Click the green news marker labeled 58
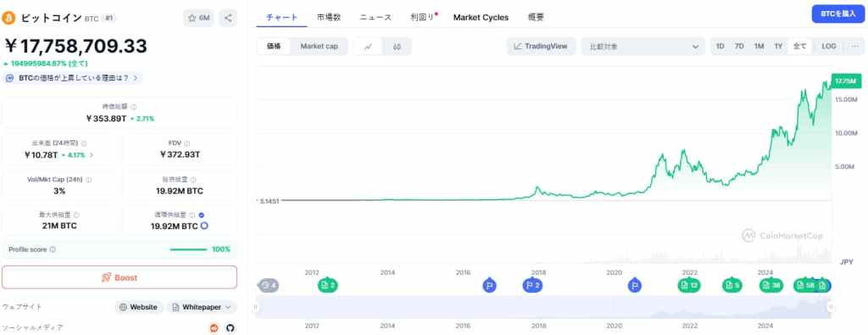Viewport: 868px width, 335px height. tap(805, 285)
